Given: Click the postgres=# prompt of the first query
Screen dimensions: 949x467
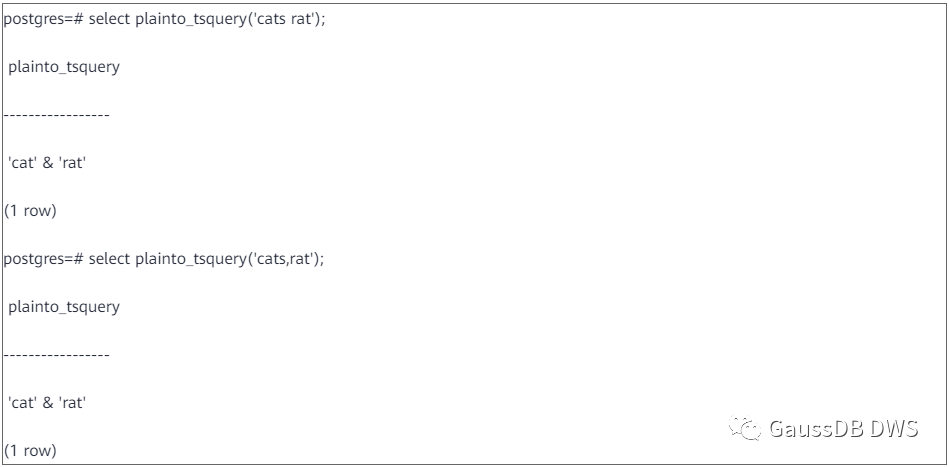Looking at the screenshot, I should pyautogui.click(x=43, y=22).
